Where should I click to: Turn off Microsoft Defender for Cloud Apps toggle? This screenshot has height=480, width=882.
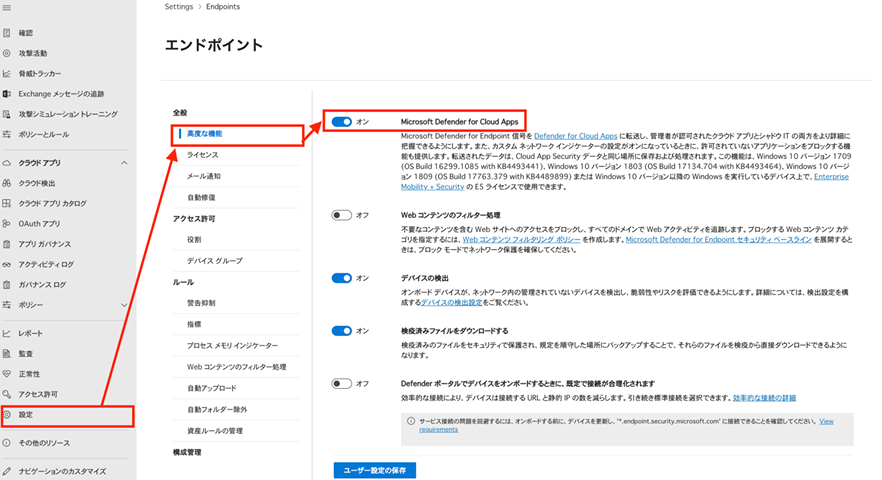[x=341, y=122]
